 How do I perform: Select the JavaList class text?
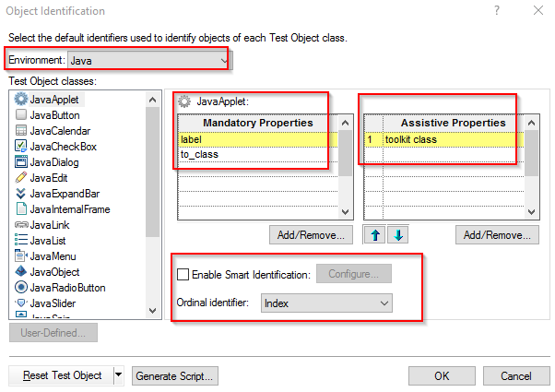click(x=48, y=241)
